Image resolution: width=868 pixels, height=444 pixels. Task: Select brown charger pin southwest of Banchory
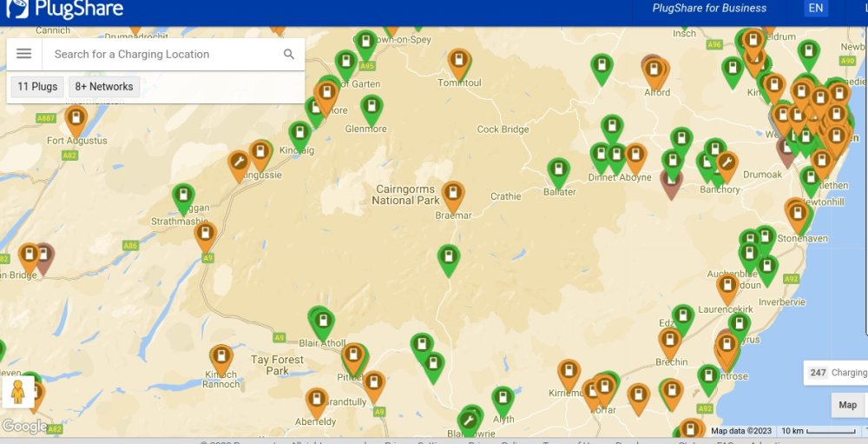(672, 186)
